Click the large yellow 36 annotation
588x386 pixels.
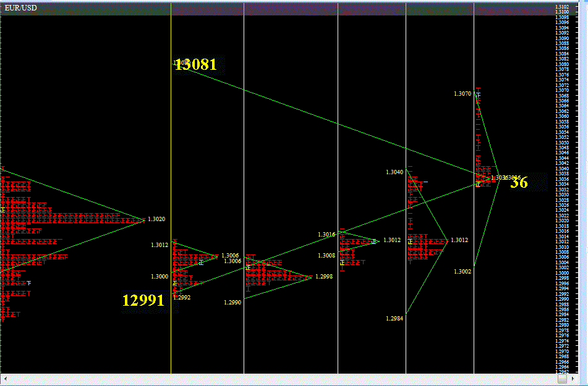tap(519, 183)
